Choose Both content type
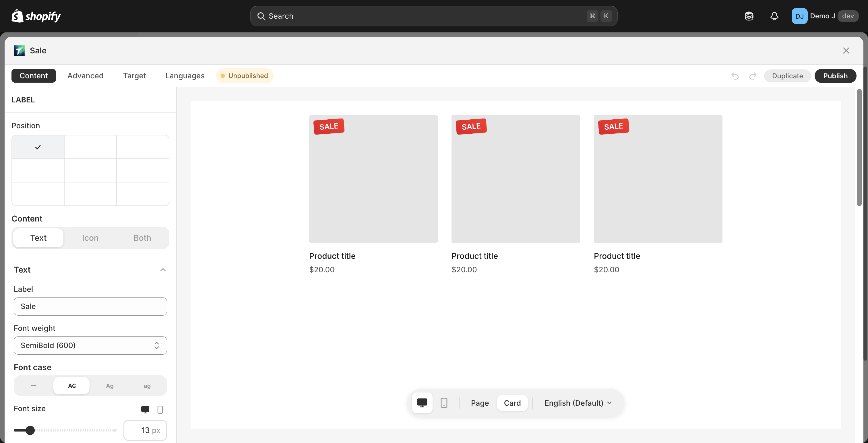This screenshot has width=868, height=443. tap(142, 238)
